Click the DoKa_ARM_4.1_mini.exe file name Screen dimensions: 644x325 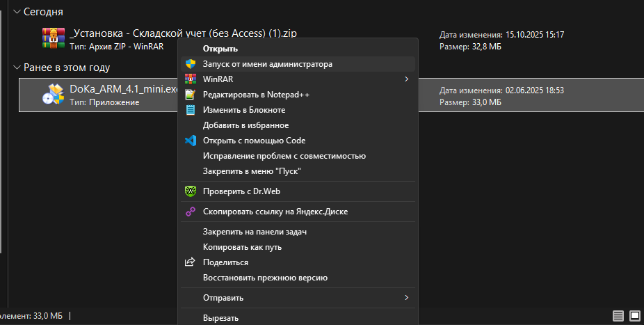tap(123, 89)
